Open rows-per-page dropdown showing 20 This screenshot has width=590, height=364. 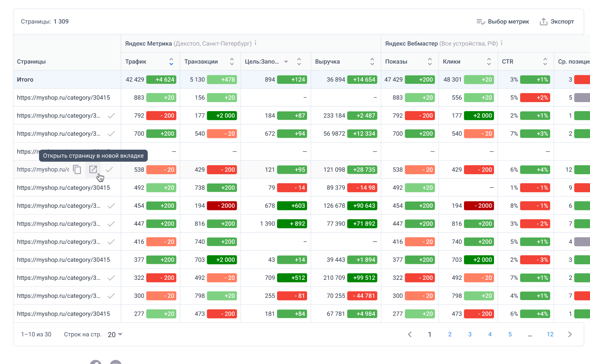tap(115, 334)
